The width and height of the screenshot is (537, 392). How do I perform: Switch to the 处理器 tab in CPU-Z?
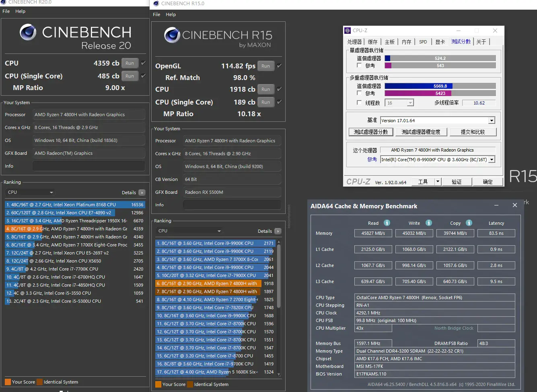354,42
